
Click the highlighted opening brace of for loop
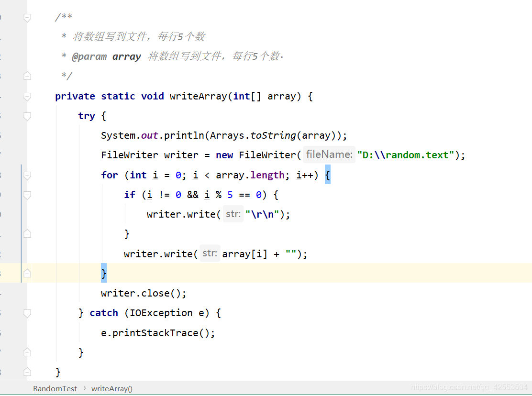[328, 175]
